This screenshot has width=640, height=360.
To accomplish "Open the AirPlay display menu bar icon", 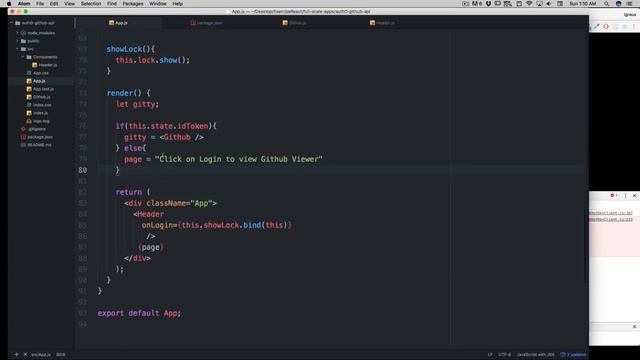I will tap(539, 4).
